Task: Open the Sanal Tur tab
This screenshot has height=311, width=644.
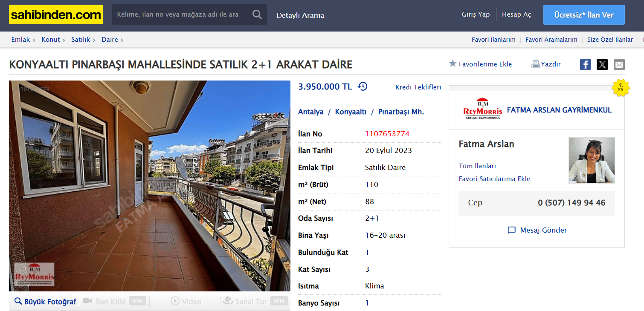Action: [255, 301]
